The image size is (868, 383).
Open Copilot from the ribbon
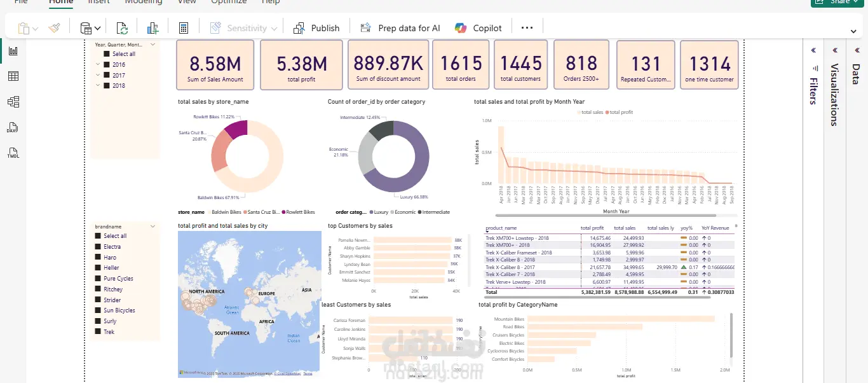coord(478,28)
